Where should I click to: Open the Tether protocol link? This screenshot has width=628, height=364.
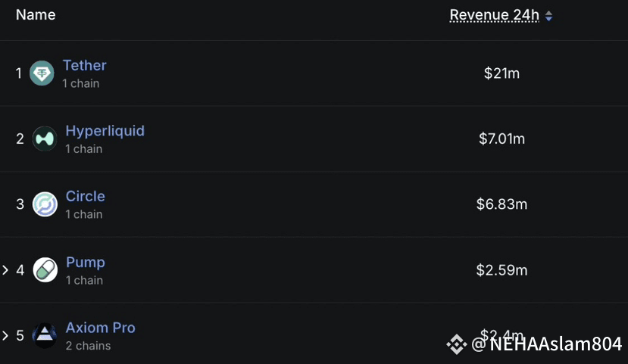click(85, 65)
